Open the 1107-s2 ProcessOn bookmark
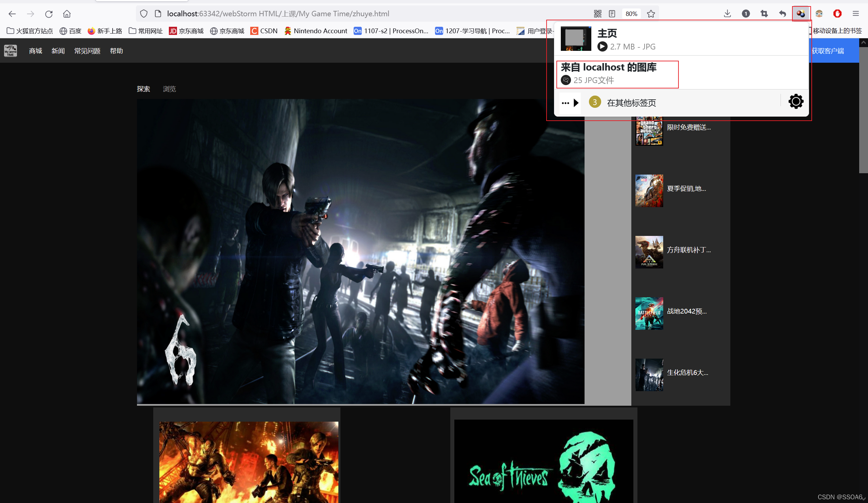Viewport: 868px width, 503px height. tap(391, 31)
